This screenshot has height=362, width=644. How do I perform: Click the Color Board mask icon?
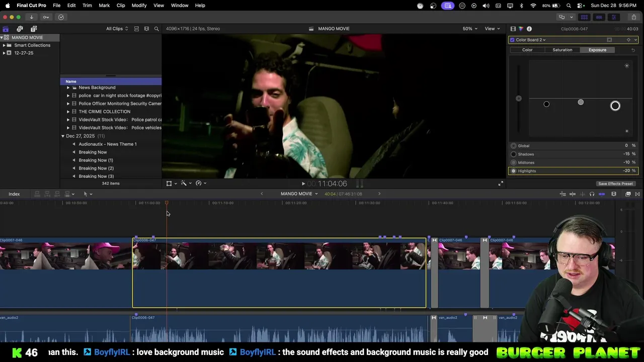click(609, 40)
